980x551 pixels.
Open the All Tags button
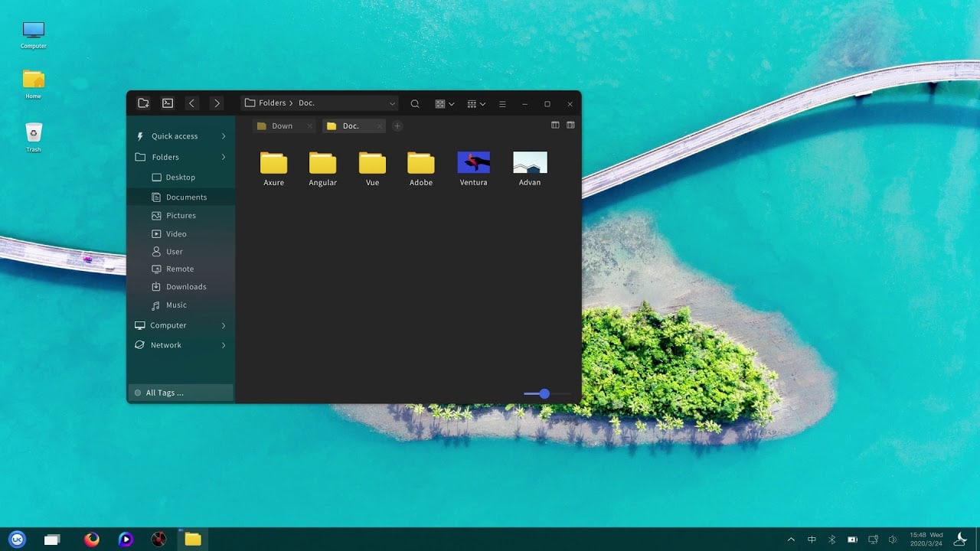(181, 393)
